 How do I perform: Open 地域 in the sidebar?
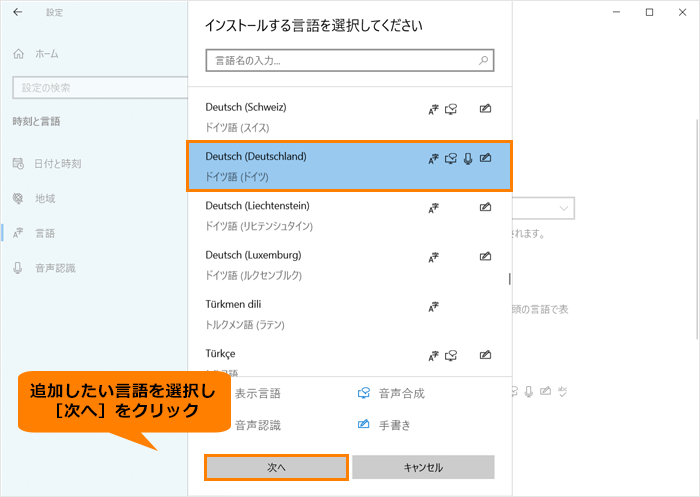point(44,198)
